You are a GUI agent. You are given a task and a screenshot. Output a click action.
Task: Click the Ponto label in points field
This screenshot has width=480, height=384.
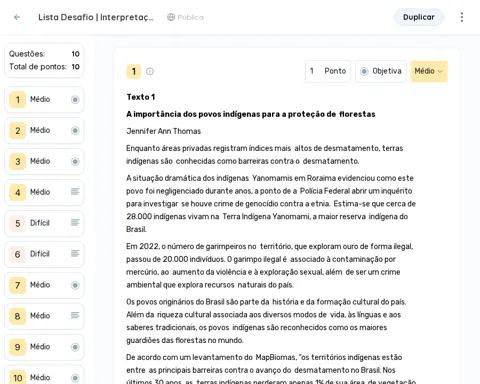tap(335, 71)
